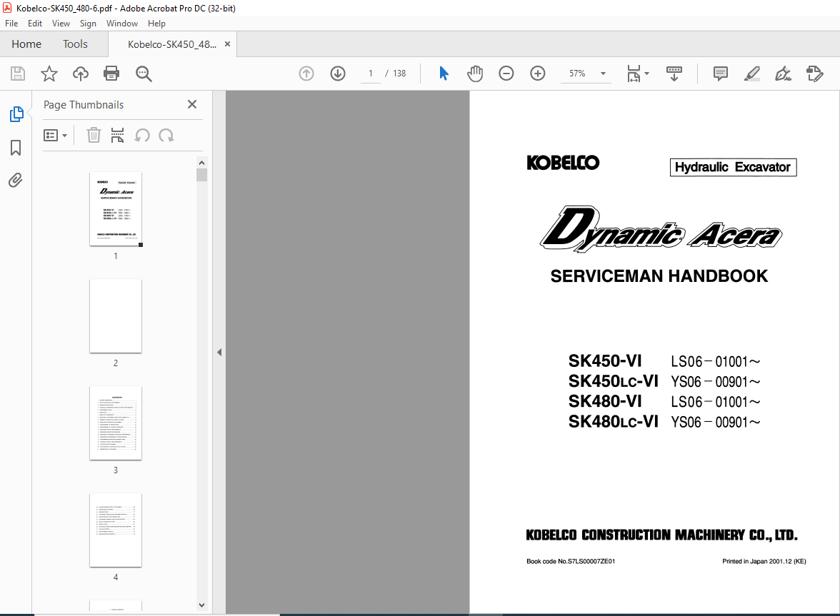The height and width of the screenshot is (616, 840).
Task: Select the Highlight text tool
Action: pyautogui.click(x=752, y=74)
